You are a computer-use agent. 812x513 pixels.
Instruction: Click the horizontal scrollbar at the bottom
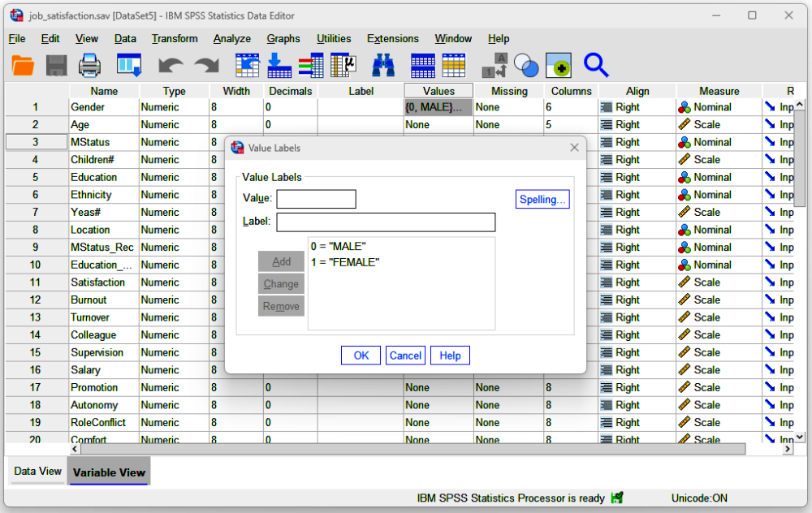pos(406,447)
